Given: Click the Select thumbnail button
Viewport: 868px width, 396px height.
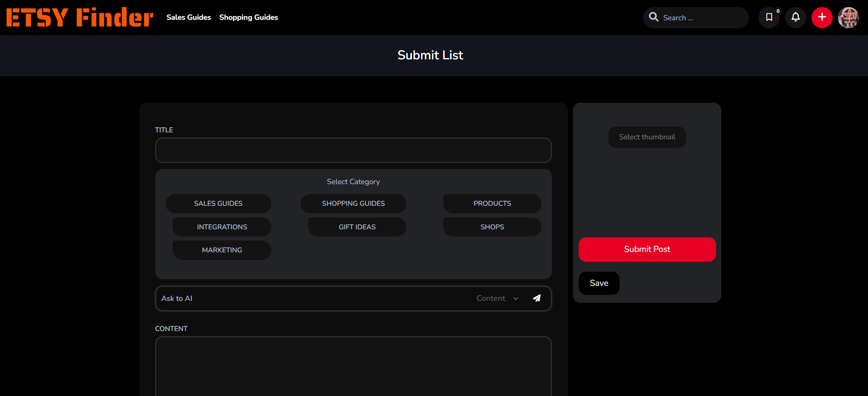Looking at the screenshot, I should pyautogui.click(x=647, y=137).
